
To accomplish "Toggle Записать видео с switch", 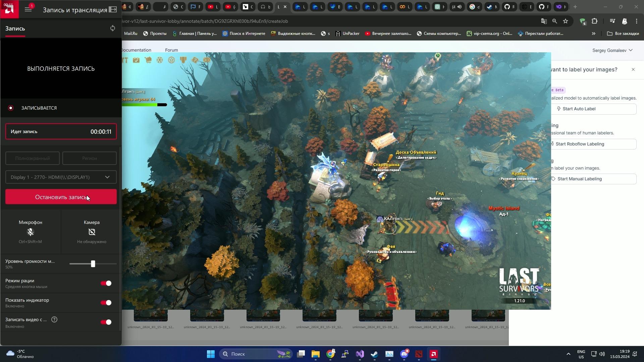I will [x=106, y=322].
